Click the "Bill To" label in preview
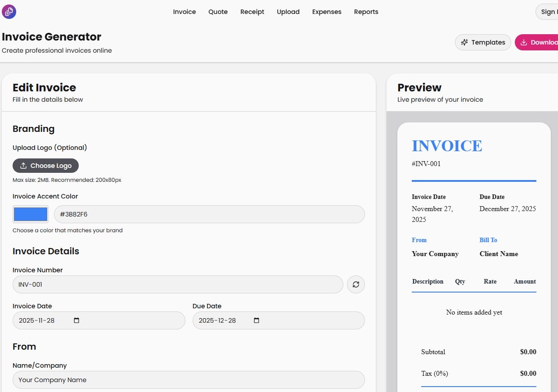 pyautogui.click(x=488, y=240)
